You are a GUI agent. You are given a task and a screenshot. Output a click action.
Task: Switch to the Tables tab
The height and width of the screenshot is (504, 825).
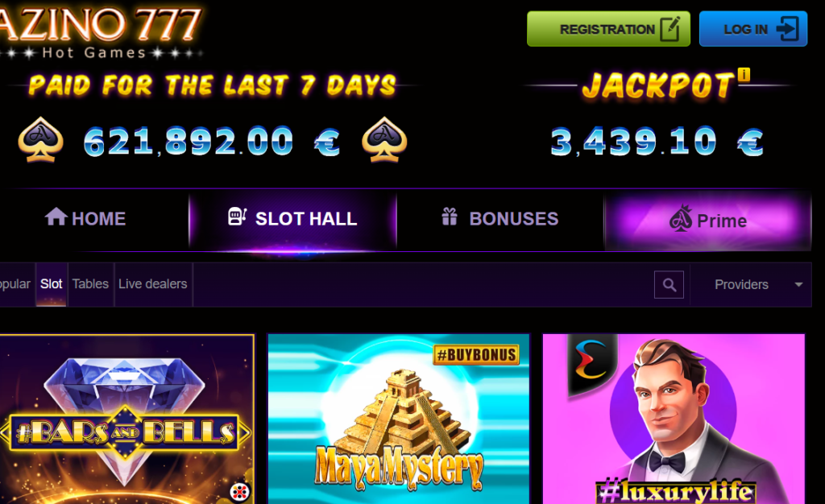[90, 283]
